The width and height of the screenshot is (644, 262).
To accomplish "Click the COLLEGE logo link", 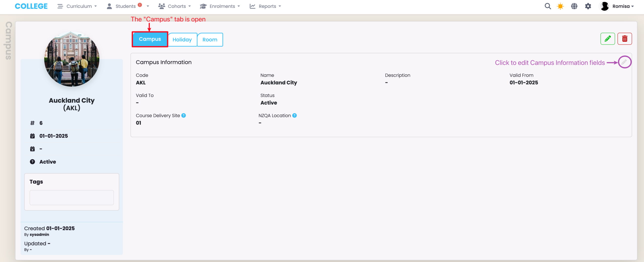I will 31,6.
